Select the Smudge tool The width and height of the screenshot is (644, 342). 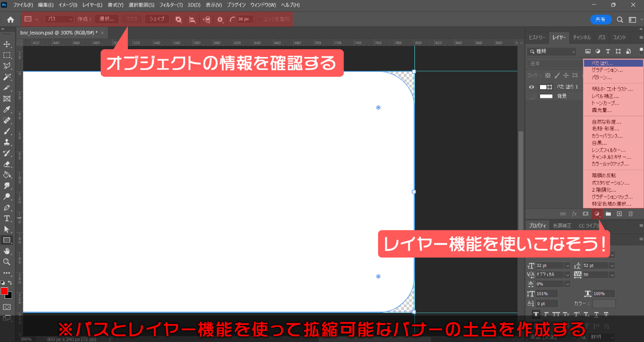(7, 186)
